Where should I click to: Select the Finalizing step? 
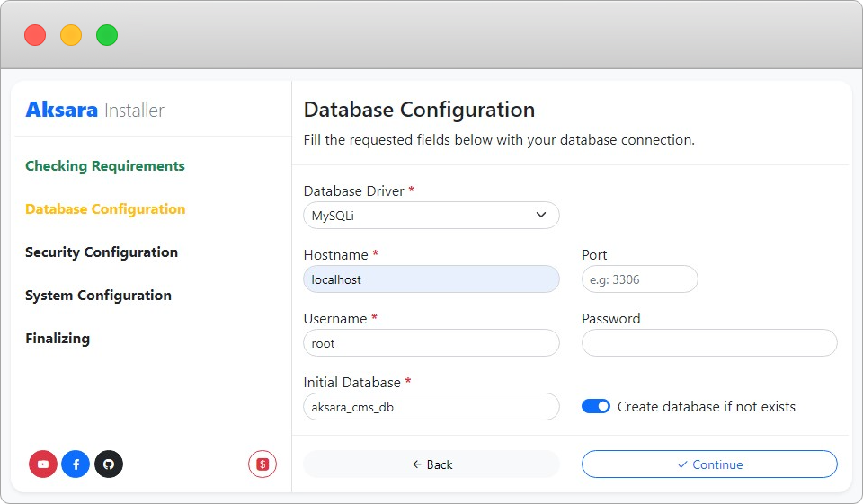point(58,339)
